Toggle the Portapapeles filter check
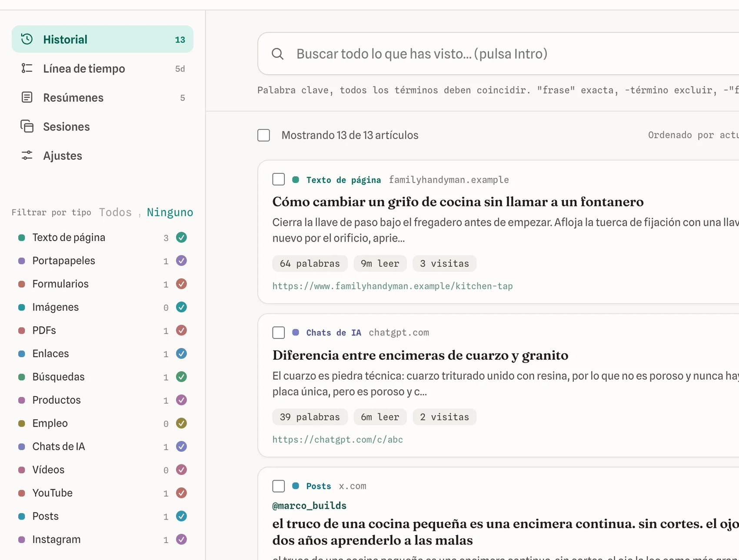This screenshot has width=739, height=560. 181,261
